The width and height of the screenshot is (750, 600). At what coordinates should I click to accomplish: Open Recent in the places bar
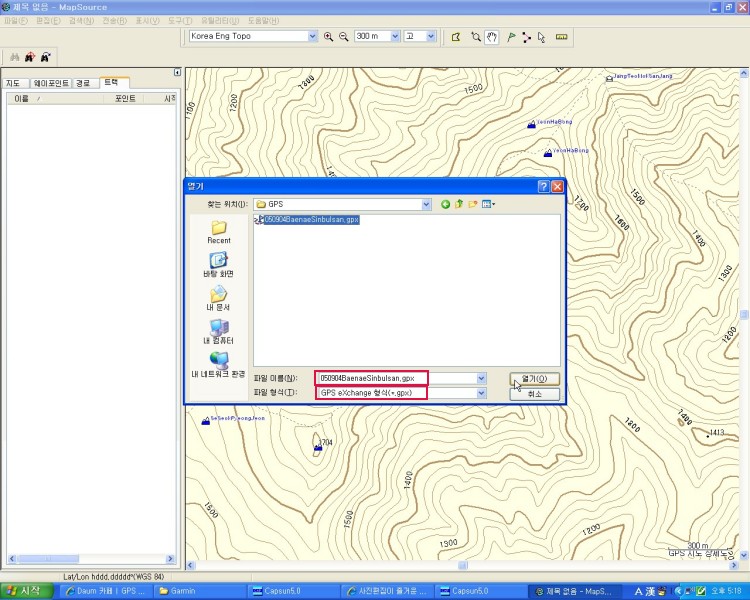pos(219,232)
